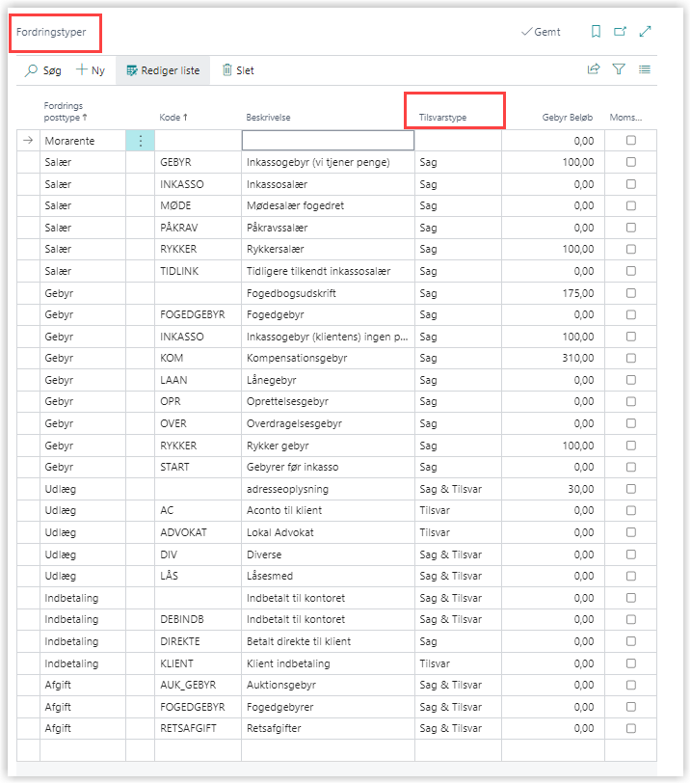This screenshot has height=784, width=691.
Task: Click the share icon in toolbar
Action: tap(594, 69)
